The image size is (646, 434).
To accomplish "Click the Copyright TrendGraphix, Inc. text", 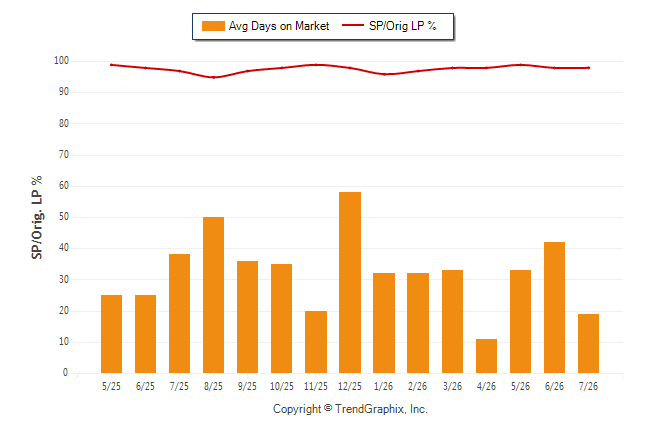I will (x=350, y=409).
